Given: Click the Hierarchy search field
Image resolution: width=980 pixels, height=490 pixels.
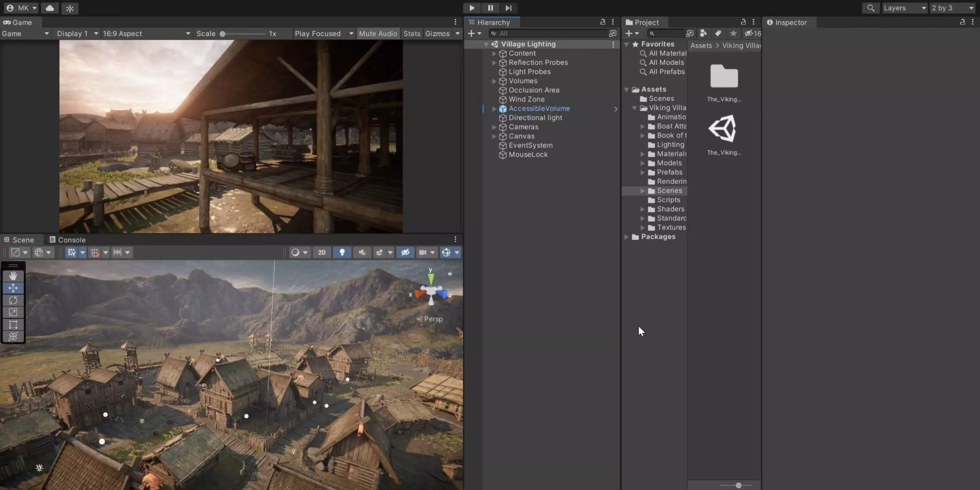Looking at the screenshot, I should (x=547, y=33).
